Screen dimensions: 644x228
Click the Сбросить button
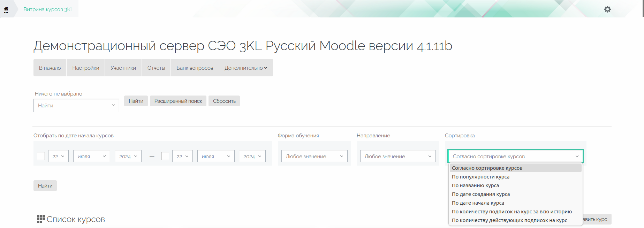(224, 101)
